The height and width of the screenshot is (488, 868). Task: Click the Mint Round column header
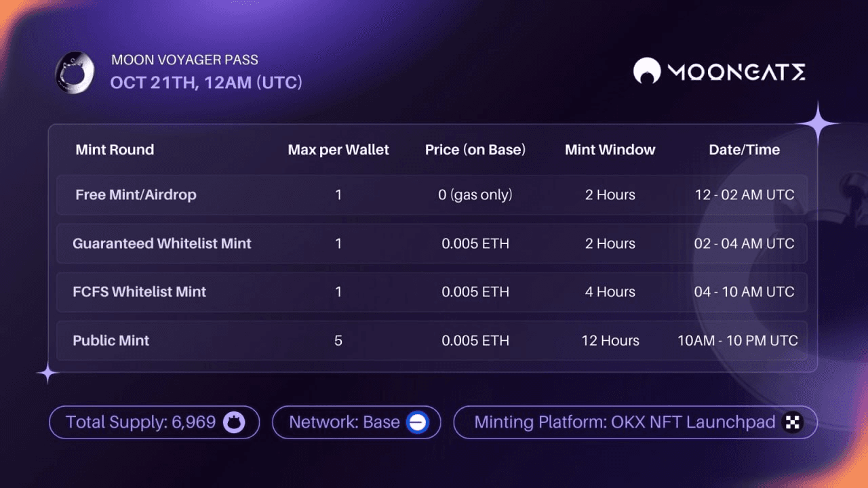[x=115, y=150]
